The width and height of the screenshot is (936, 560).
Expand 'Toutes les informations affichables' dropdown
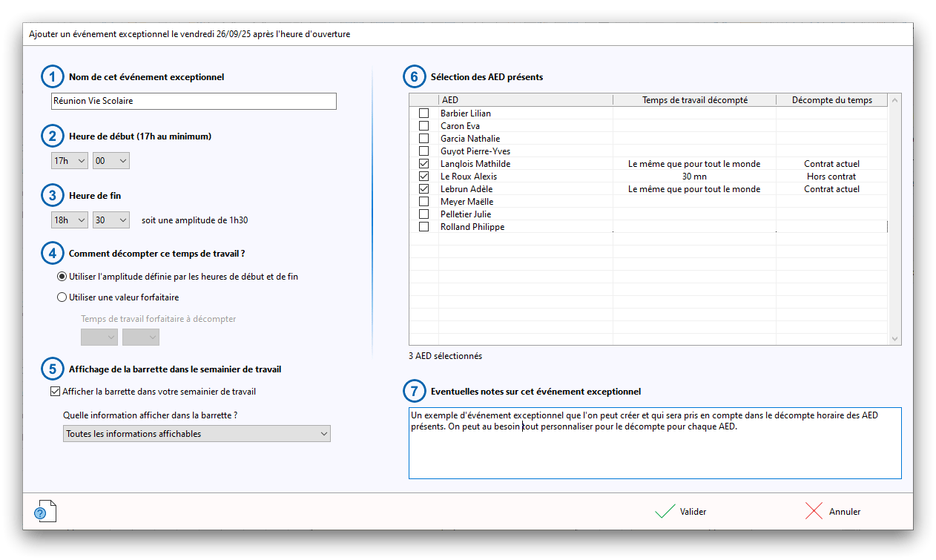tap(197, 434)
